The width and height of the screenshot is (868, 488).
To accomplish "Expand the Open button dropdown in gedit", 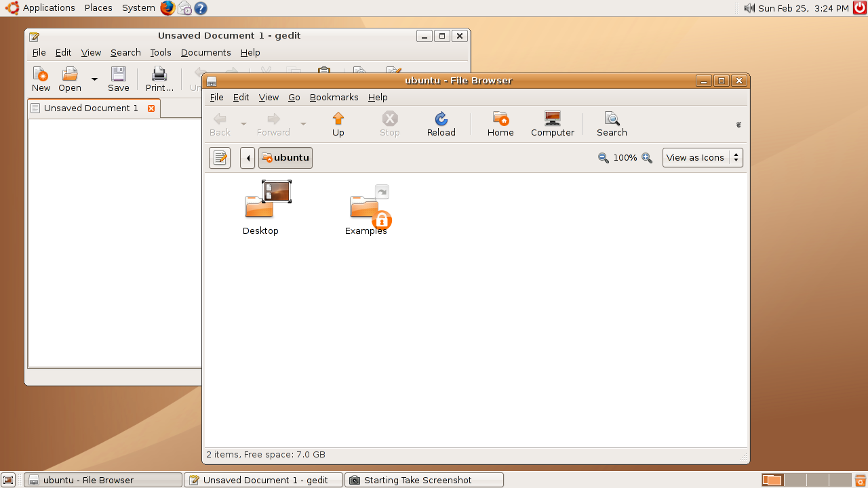I will pyautogui.click(x=94, y=78).
